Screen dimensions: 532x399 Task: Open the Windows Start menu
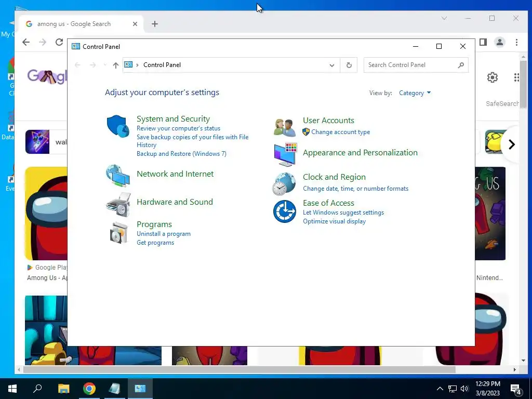pos(12,389)
